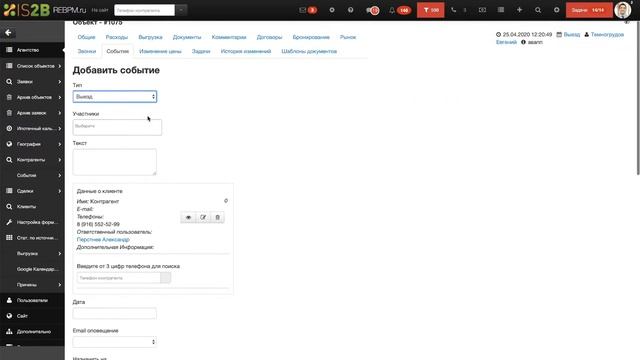Open the money banknote icon in top bar
Screen dimensions: 640x360
[482, 10]
